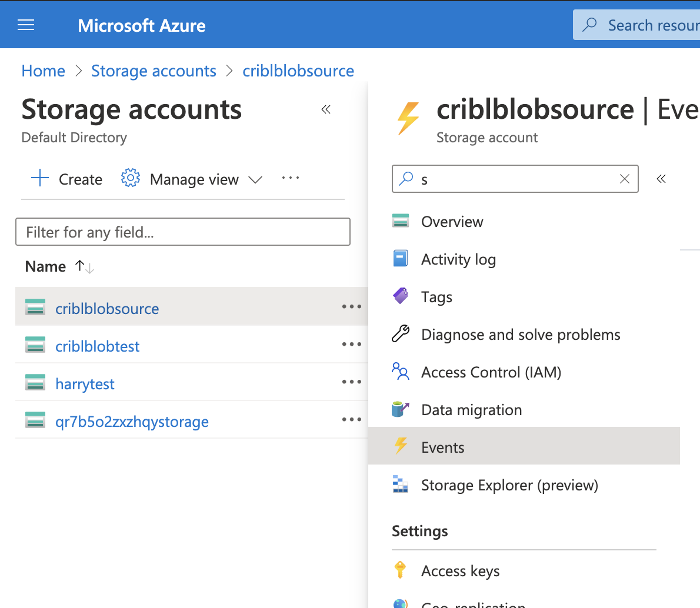Click the Events lightning bolt icon
Screen dimensions: 700x608
[401, 447]
